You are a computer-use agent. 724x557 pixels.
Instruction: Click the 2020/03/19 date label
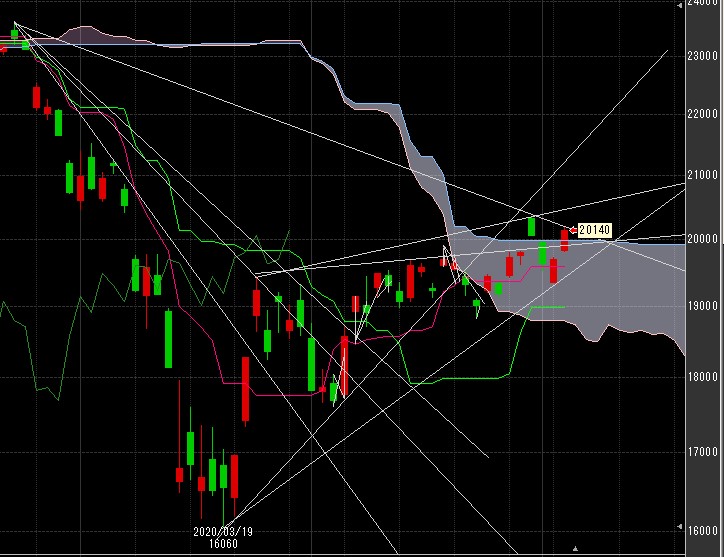coord(221,532)
